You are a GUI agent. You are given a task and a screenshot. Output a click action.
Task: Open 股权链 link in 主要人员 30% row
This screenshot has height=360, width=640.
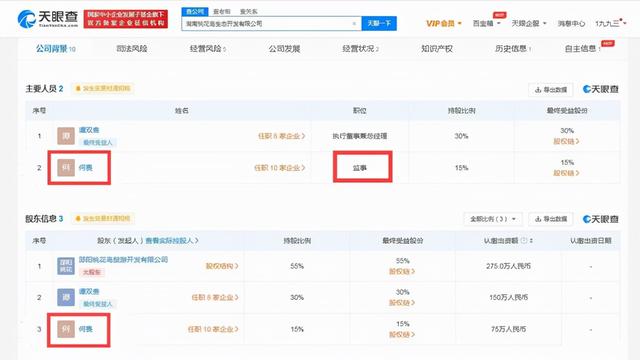click(x=566, y=141)
